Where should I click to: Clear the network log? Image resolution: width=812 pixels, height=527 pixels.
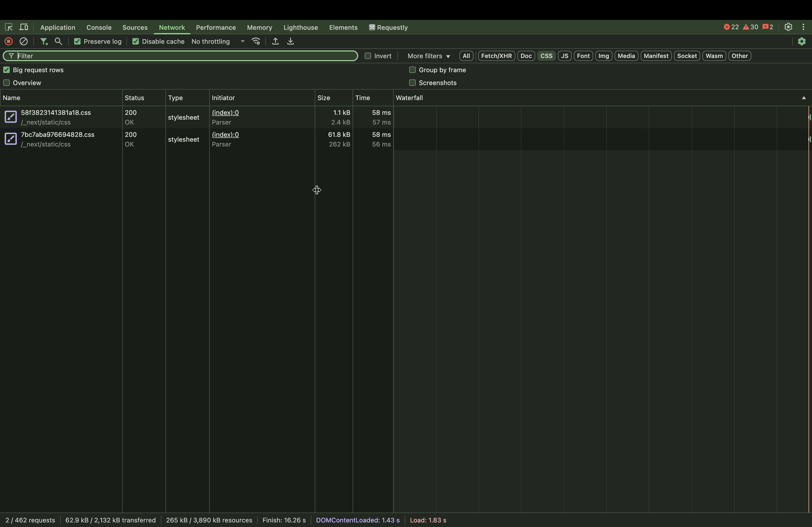pos(24,41)
